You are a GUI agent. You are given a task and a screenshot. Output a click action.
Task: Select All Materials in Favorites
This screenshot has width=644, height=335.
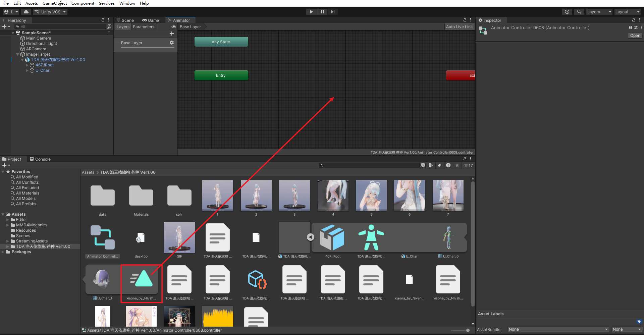tap(28, 193)
